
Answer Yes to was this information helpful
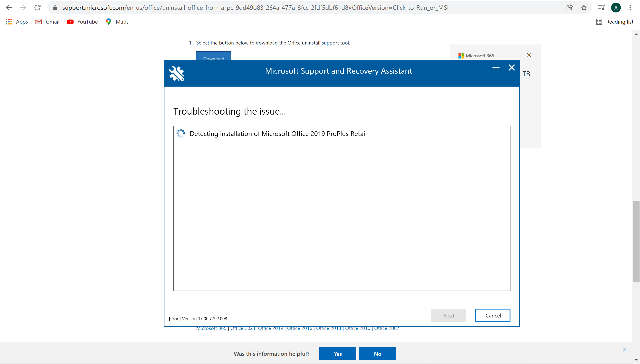(x=338, y=354)
